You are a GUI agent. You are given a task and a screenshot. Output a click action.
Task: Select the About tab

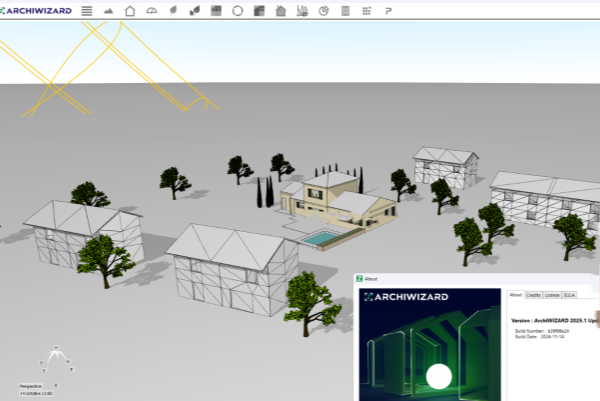pos(516,295)
